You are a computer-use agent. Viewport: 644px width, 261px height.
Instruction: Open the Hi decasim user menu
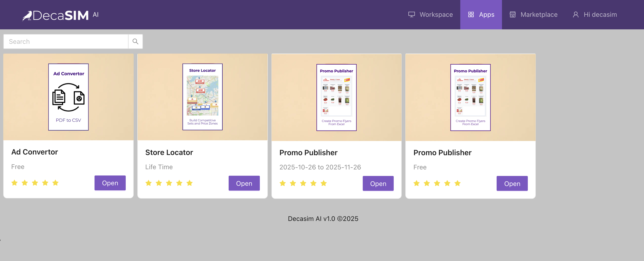(x=600, y=14)
